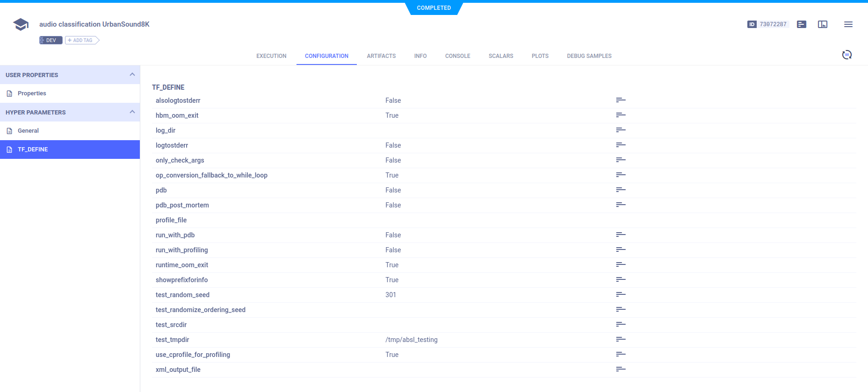Open the Scalars tab
868x392 pixels.
(x=500, y=56)
